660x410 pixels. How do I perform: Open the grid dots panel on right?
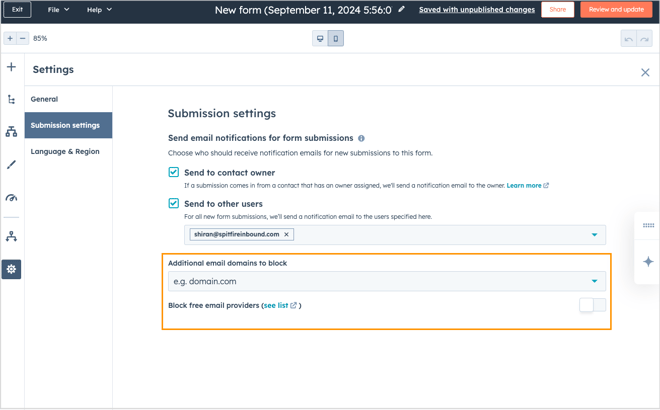(x=648, y=226)
